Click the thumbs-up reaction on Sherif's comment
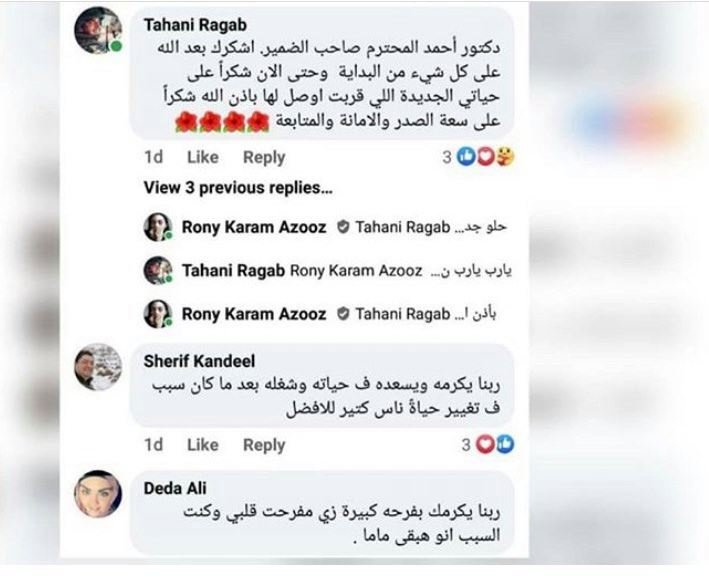 point(505,445)
